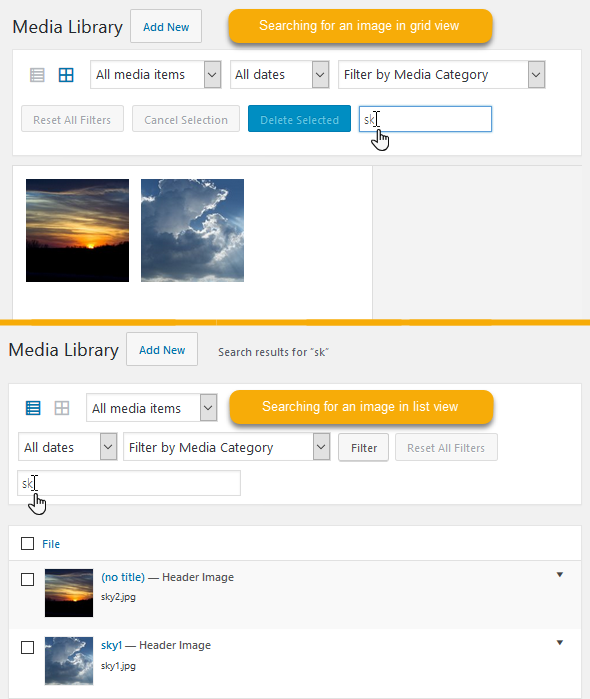Select the clouds image thumbnail in grid
This screenshot has width=590, height=699.
click(193, 230)
